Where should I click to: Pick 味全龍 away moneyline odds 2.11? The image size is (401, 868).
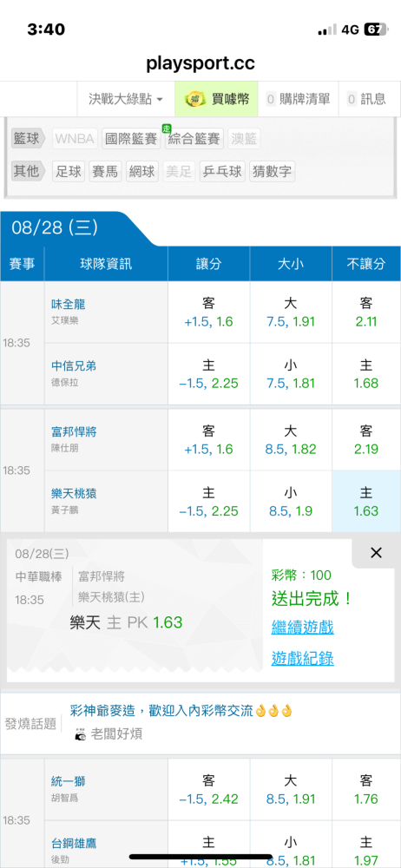366,312
